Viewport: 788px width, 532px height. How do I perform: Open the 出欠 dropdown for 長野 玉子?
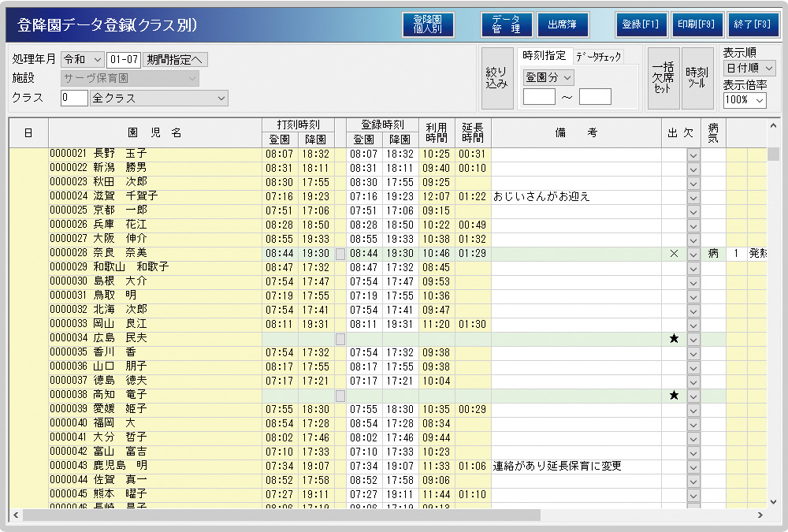[693, 155]
